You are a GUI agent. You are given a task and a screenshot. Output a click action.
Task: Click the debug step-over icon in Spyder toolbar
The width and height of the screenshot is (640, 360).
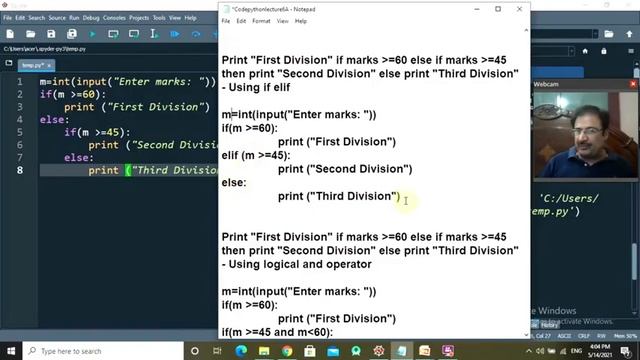pos(196,34)
